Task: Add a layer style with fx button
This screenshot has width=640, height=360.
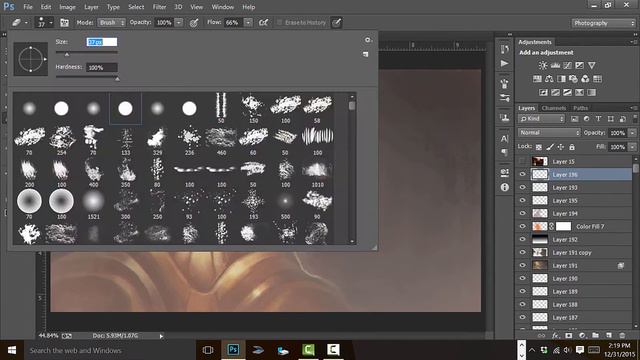Action: click(x=555, y=336)
